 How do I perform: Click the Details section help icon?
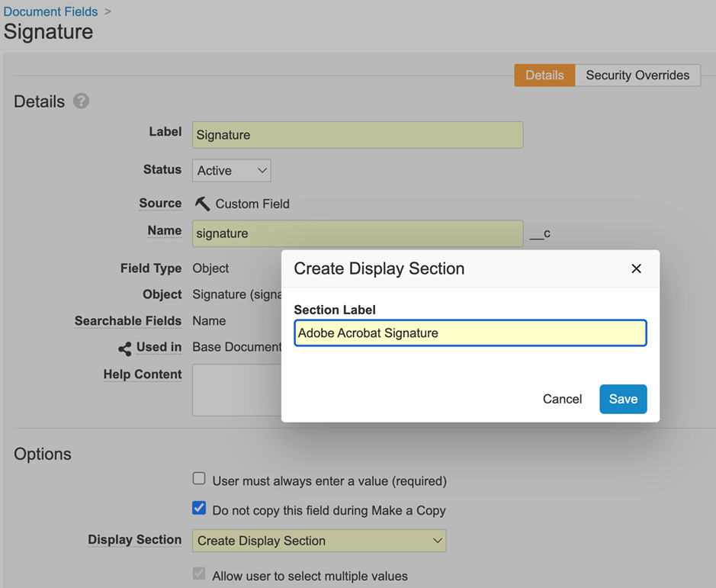(x=81, y=101)
